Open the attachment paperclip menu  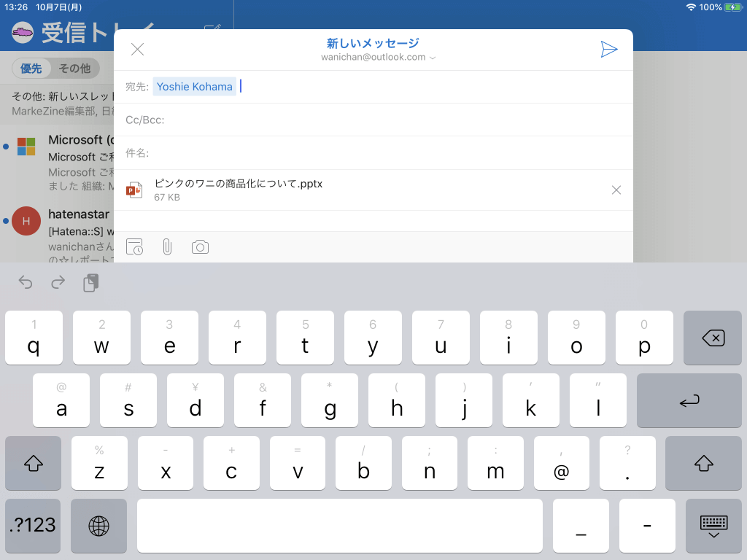167,247
